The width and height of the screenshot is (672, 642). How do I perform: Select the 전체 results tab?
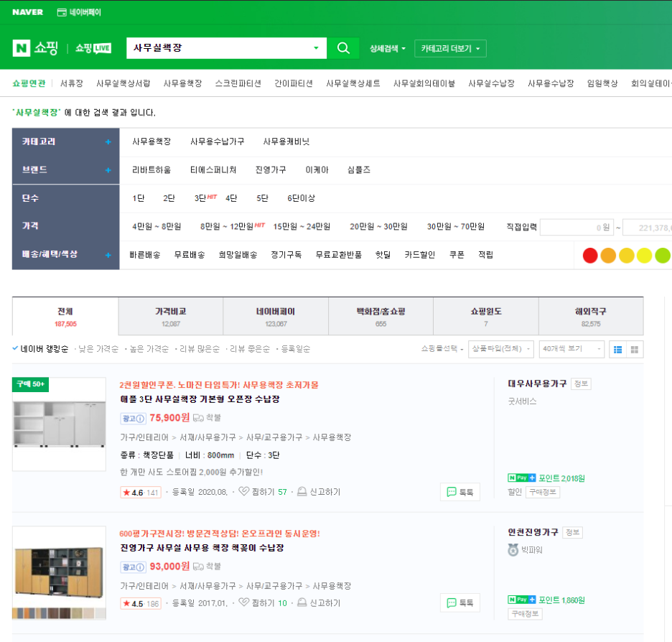65,317
